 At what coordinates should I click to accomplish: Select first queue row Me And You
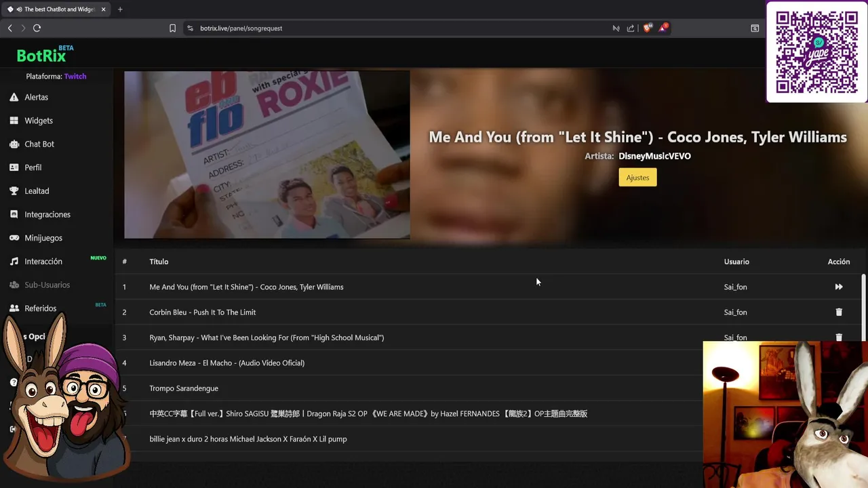[x=488, y=287]
